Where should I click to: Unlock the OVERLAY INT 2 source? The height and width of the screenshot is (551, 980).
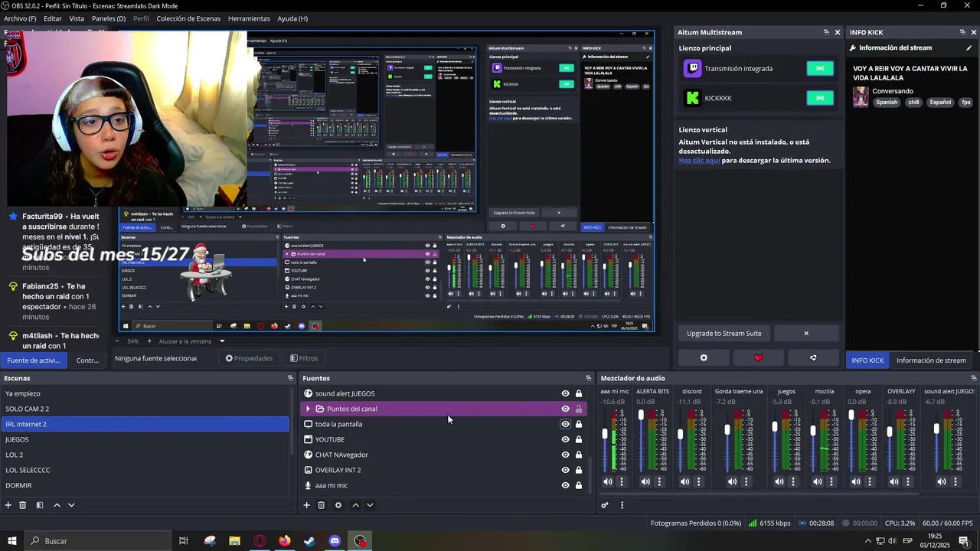coord(579,470)
